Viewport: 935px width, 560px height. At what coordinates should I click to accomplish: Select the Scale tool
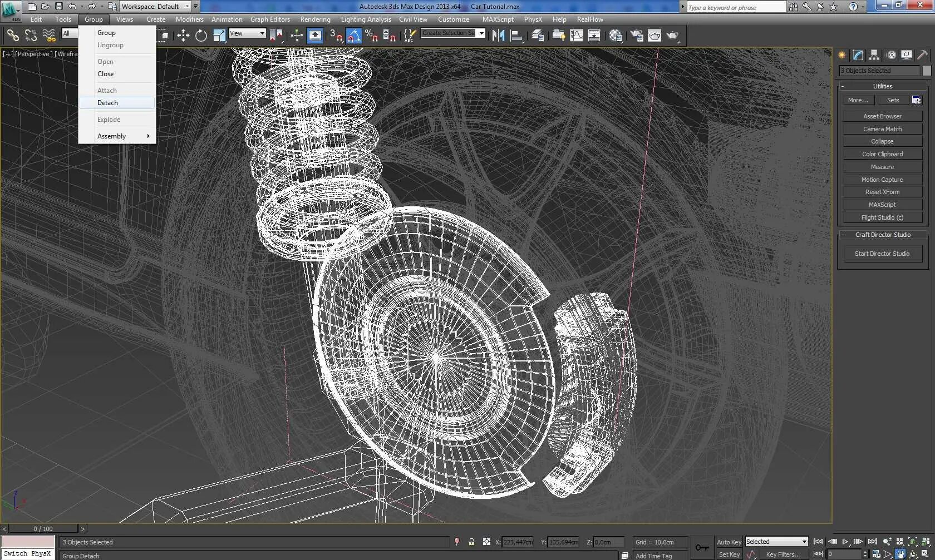pos(219,36)
